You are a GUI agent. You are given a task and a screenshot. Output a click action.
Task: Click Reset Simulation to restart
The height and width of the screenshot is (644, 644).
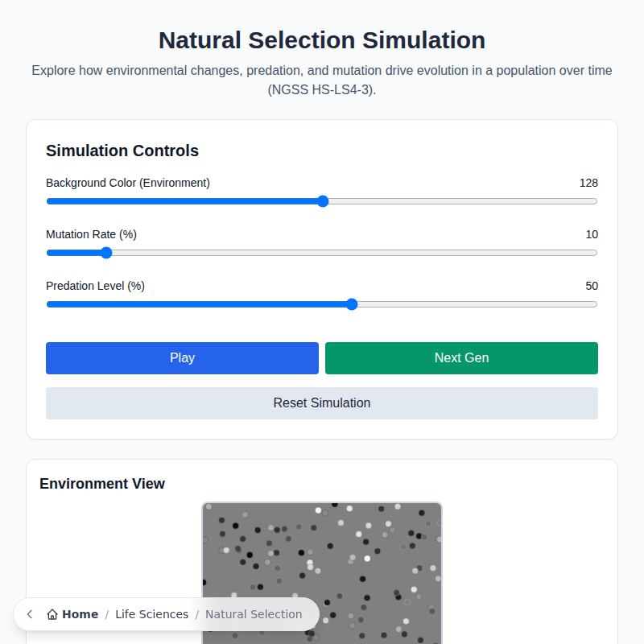(321, 402)
